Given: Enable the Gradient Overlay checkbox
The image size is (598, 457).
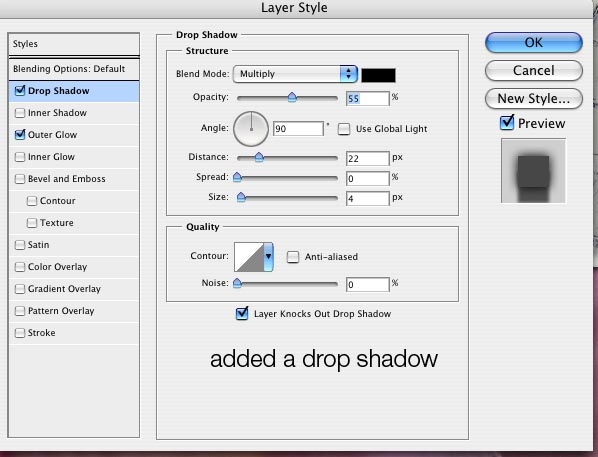Looking at the screenshot, I should (20, 289).
